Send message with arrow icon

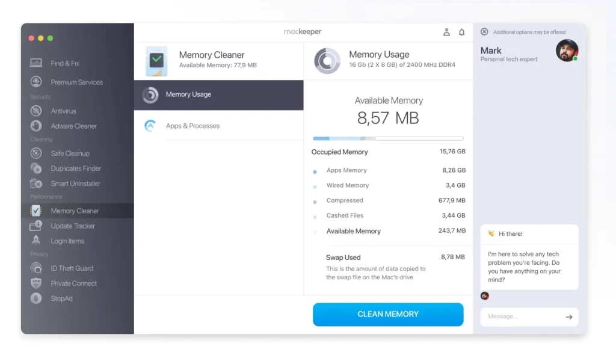pos(569,317)
